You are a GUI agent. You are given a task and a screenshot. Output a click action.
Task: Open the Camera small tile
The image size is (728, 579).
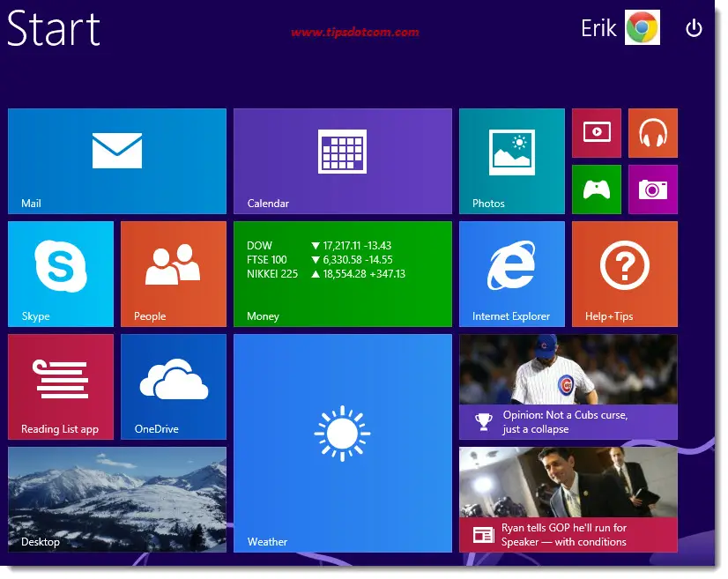coord(653,189)
